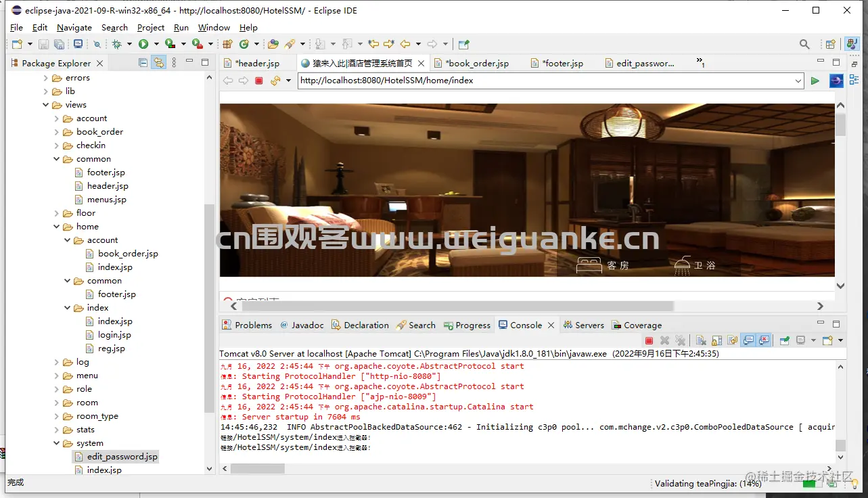868x498 pixels.
Task: Click the Pin Console icon
Action: (x=785, y=340)
